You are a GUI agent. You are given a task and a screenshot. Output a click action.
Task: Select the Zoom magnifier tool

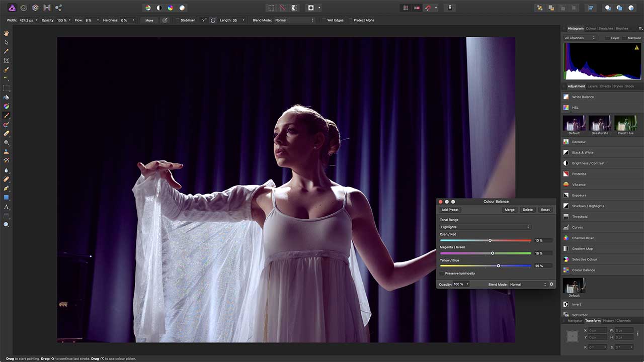[7, 225]
